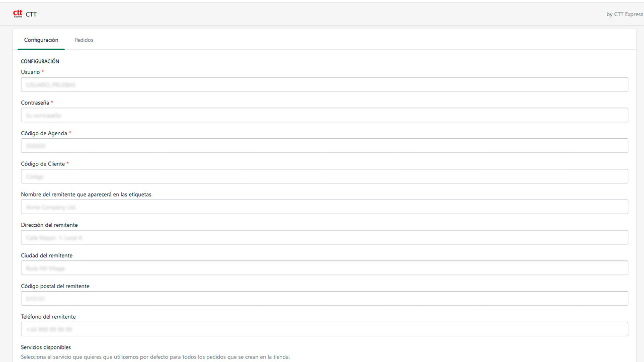Click the CTT Express logo in the header
Viewport: 644px width, 362px height.
[19, 14]
